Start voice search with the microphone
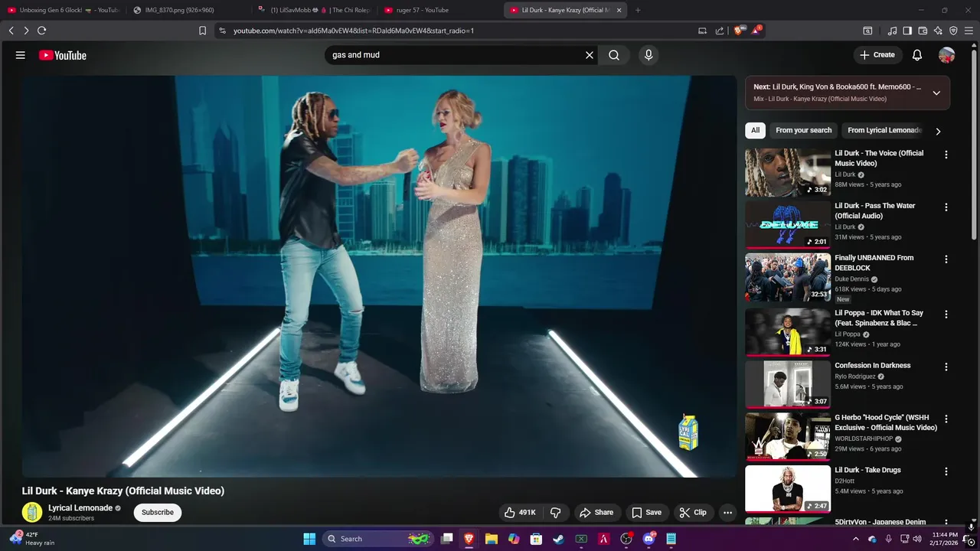 coord(648,55)
